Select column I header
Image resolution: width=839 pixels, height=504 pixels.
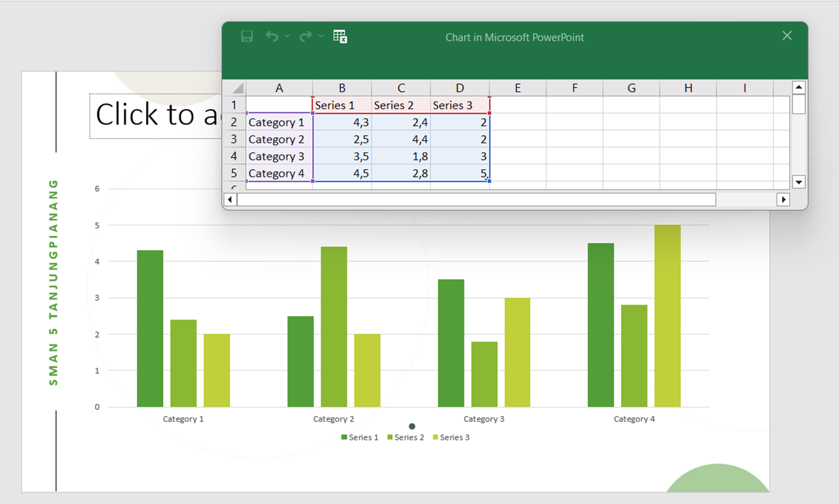point(745,88)
